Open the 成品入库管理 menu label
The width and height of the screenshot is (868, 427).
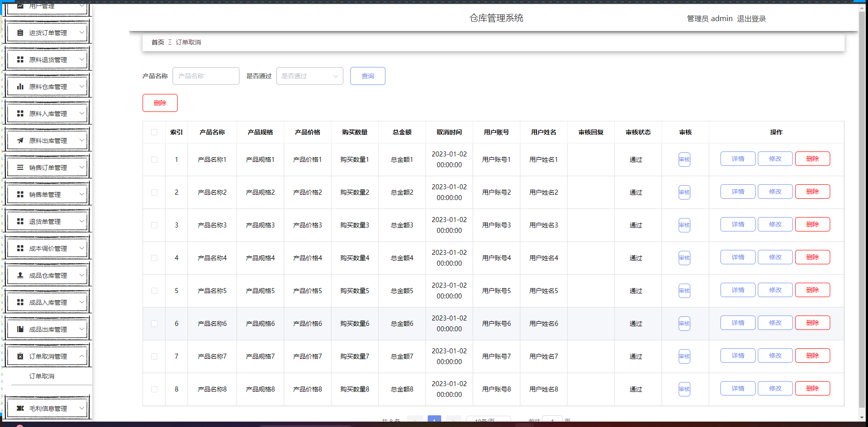48,302
